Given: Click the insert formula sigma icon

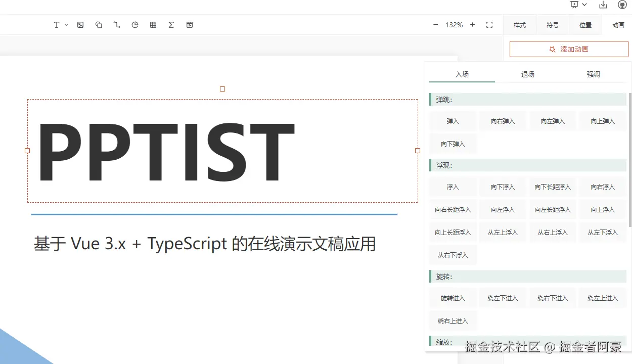Looking at the screenshot, I should [x=171, y=25].
